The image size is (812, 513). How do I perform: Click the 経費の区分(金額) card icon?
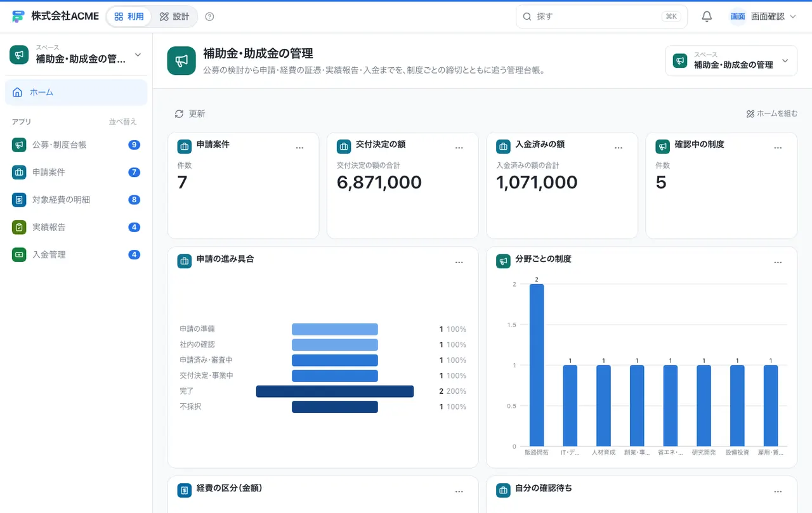pyautogui.click(x=185, y=491)
